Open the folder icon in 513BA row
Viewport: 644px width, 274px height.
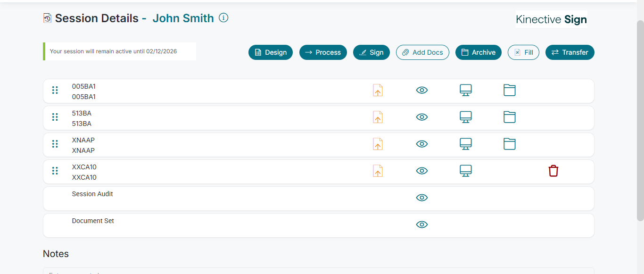(x=510, y=117)
